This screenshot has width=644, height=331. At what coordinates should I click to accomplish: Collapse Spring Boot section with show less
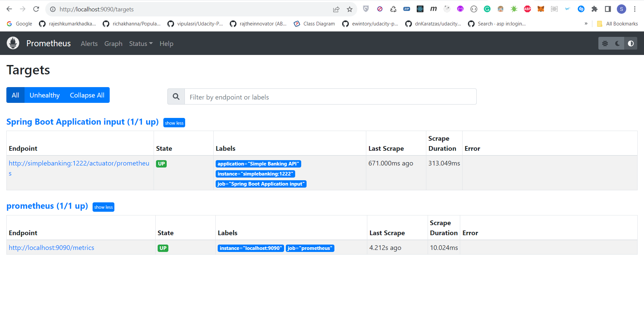174,123
